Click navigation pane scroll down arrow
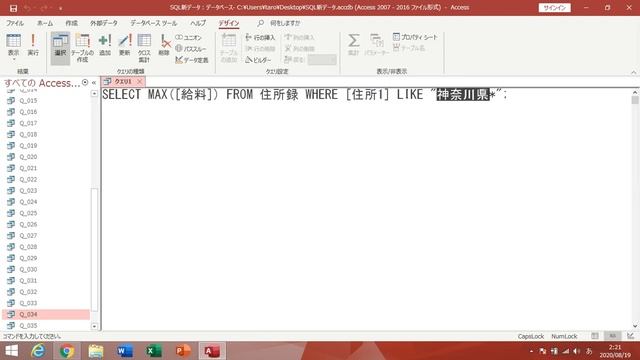Image resolution: width=640 pixels, height=360 pixels. point(94,326)
